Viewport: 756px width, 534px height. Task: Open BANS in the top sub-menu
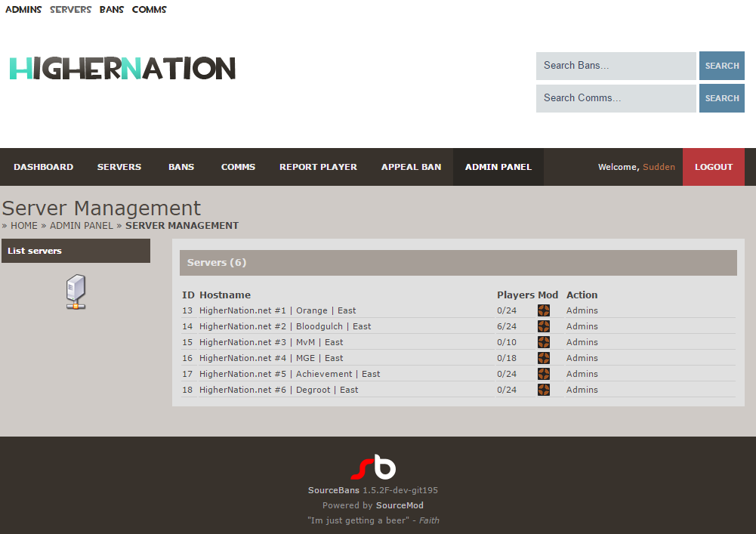pyautogui.click(x=111, y=10)
